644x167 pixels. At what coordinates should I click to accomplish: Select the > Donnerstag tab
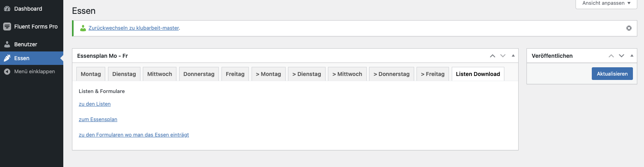392,74
